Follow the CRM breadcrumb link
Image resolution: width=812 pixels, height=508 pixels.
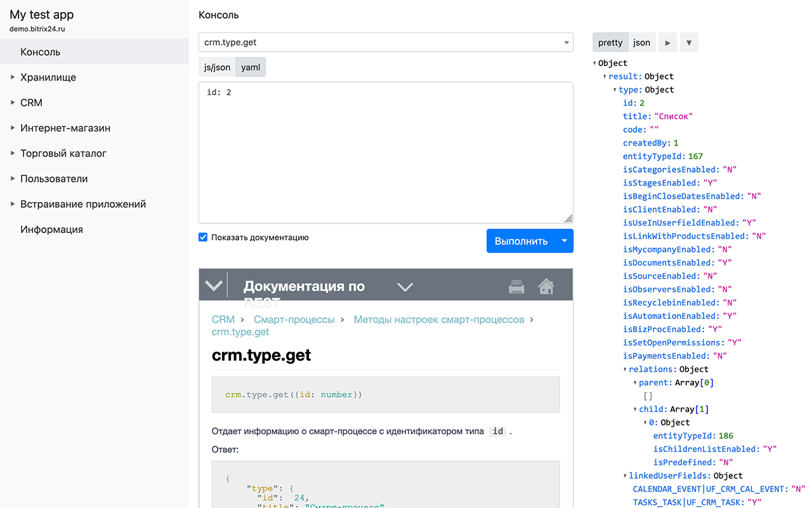(x=223, y=319)
